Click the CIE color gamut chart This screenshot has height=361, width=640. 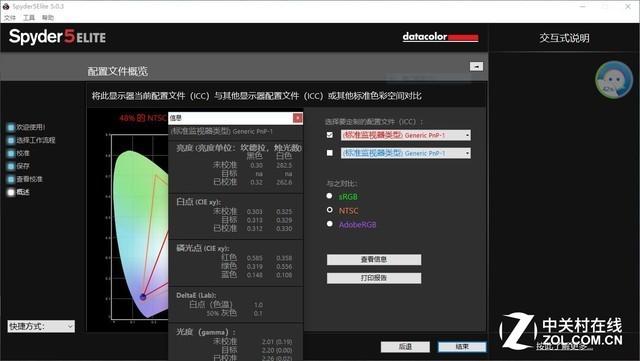click(137, 227)
